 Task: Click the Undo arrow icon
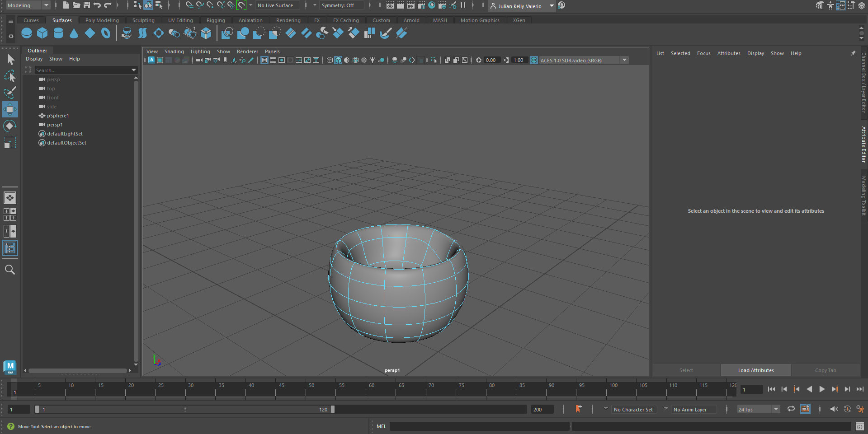tap(97, 5)
